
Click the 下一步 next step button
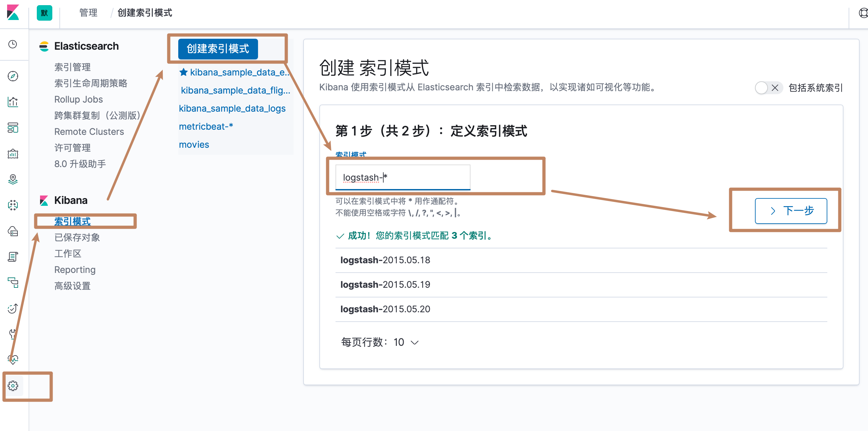pos(790,211)
